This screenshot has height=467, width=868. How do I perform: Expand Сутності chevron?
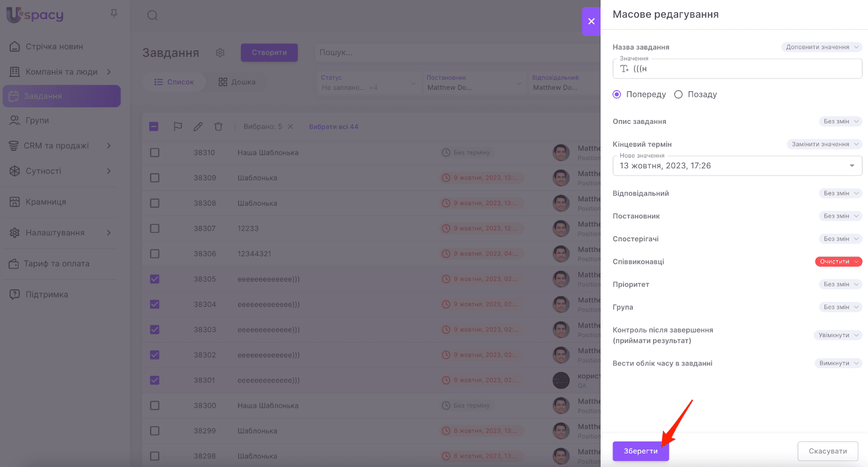click(109, 171)
